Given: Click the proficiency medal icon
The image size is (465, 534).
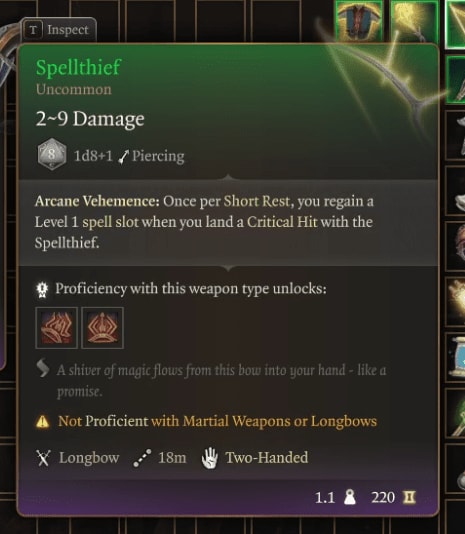Looking at the screenshot, I should click(x=42, y=290).
